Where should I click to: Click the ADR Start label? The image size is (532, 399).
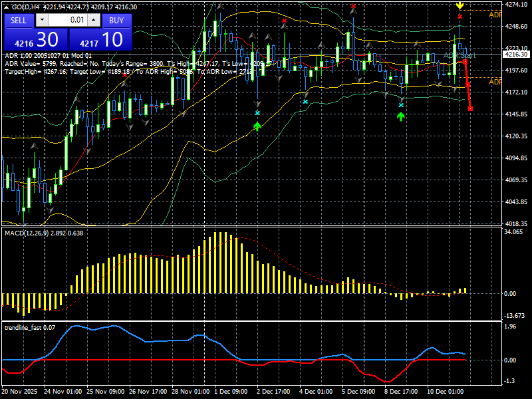coord(460,55)
